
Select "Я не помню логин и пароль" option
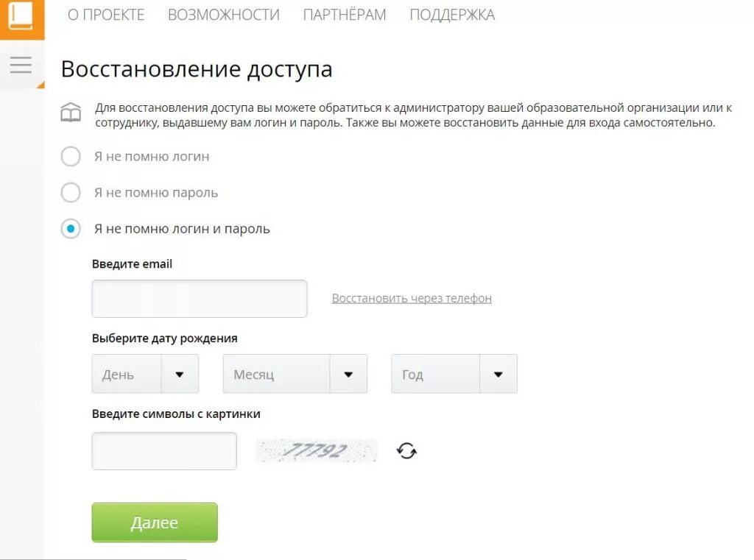(x=71, y=229)
